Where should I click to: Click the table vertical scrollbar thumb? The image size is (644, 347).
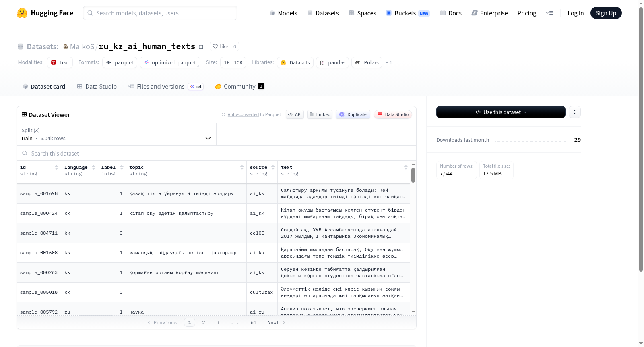pos(413,175)
